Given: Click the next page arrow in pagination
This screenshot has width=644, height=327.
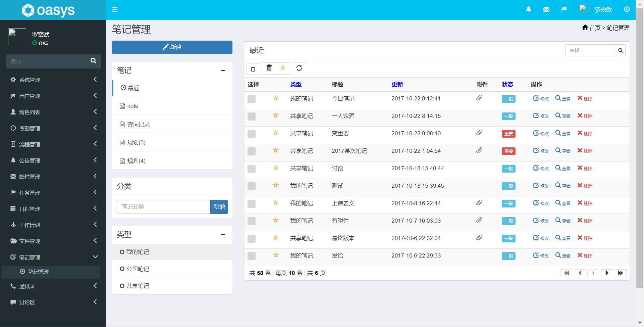Looking at the screenshot, I should 607,273.
